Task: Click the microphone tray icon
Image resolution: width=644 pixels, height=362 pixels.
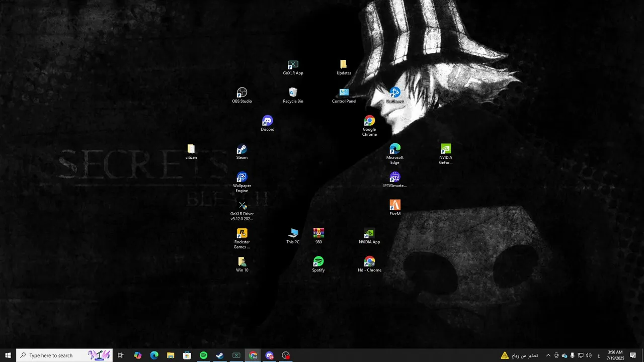Action: 573,355
